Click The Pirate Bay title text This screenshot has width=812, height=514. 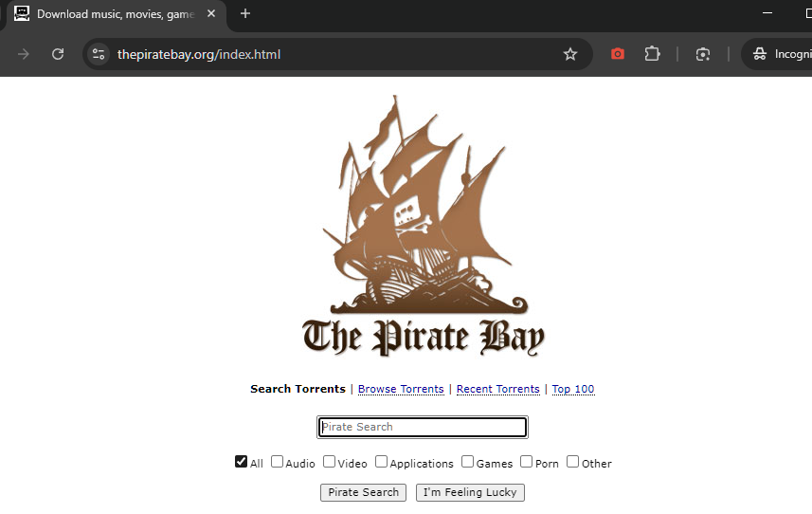(x=424, y=338)
